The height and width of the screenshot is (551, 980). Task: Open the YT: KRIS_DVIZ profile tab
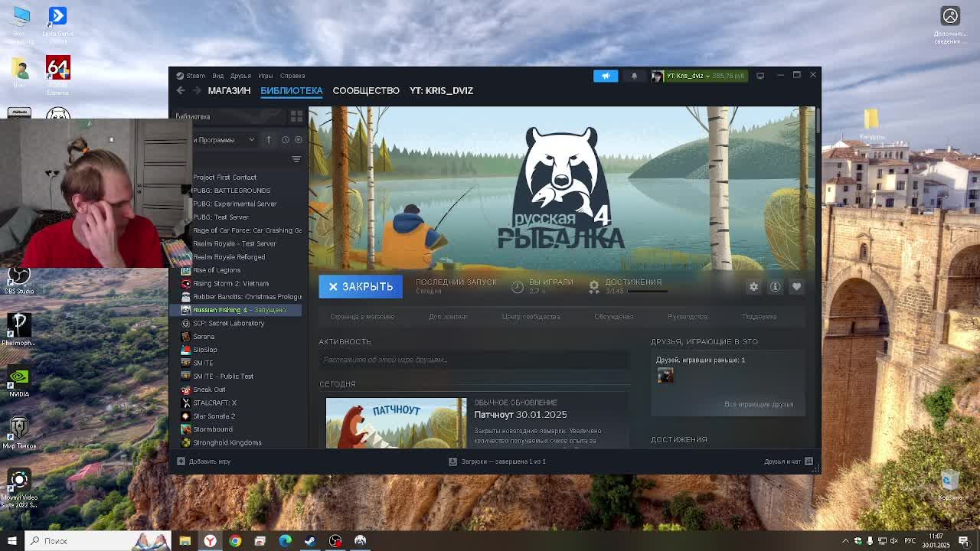tap(441, 90)
